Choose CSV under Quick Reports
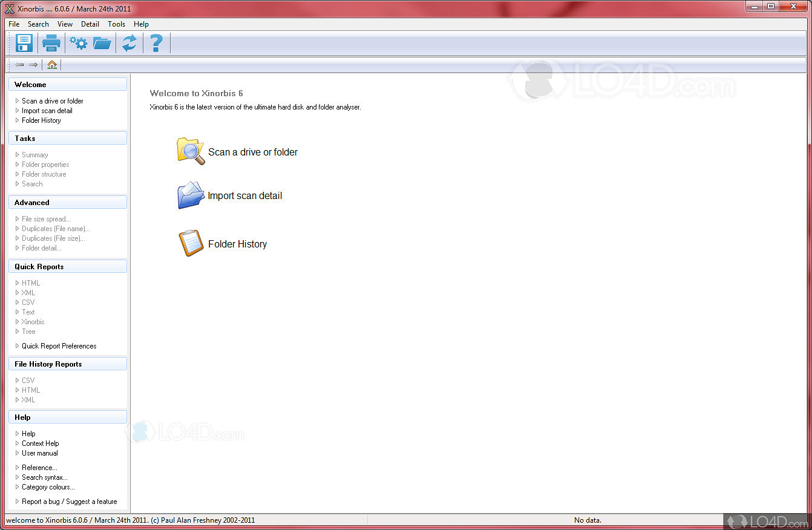812x530 pixels. pyautogui.click(x=28, y=303)
